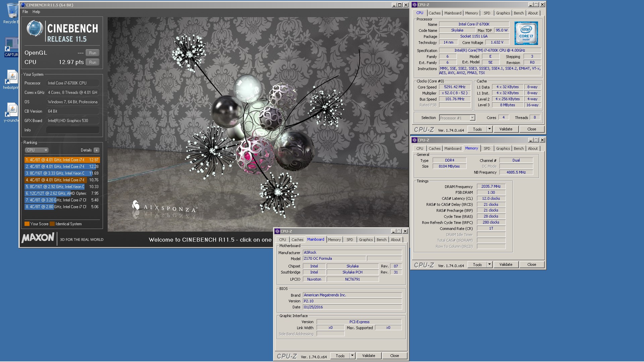The height and width of the screenshot is (362, 644).
Task: Click the Intel Core i7 logo badge
Action: point(526,33)
